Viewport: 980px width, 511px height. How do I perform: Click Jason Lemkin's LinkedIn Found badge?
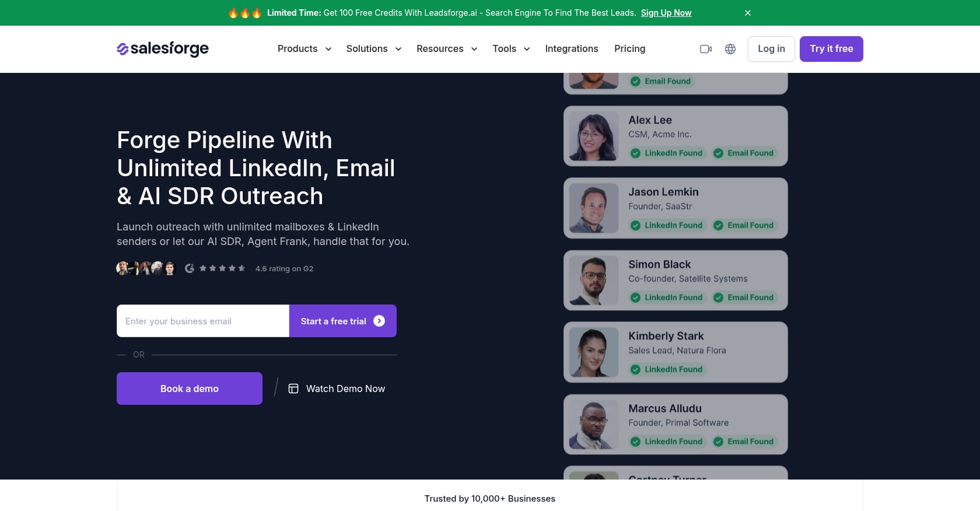pos(667,225)
